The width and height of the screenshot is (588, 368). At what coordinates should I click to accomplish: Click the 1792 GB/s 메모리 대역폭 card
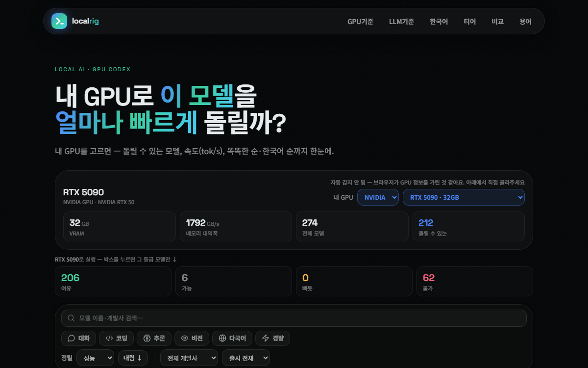pyautogui.click(x=236, y=227)
